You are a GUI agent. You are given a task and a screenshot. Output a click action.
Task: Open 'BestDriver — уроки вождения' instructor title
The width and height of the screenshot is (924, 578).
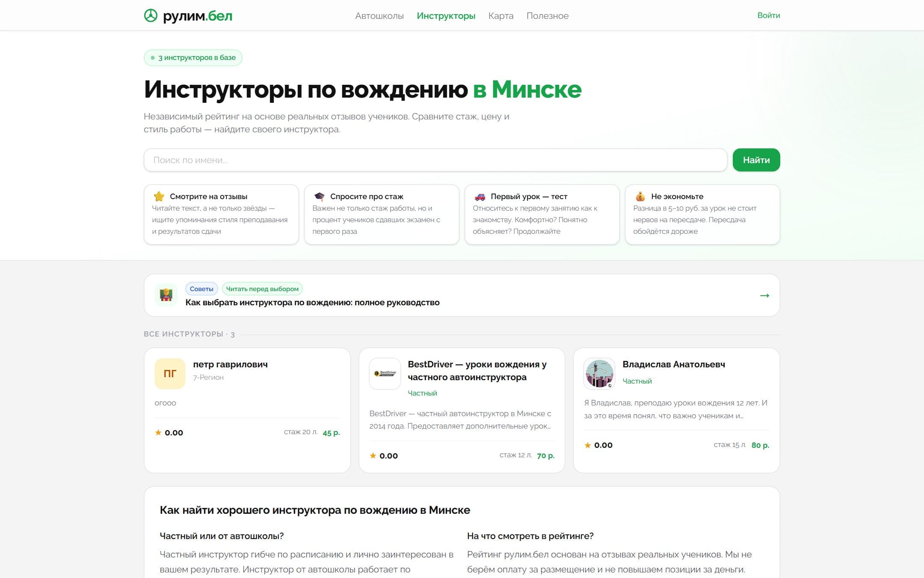tap(477, 371)
